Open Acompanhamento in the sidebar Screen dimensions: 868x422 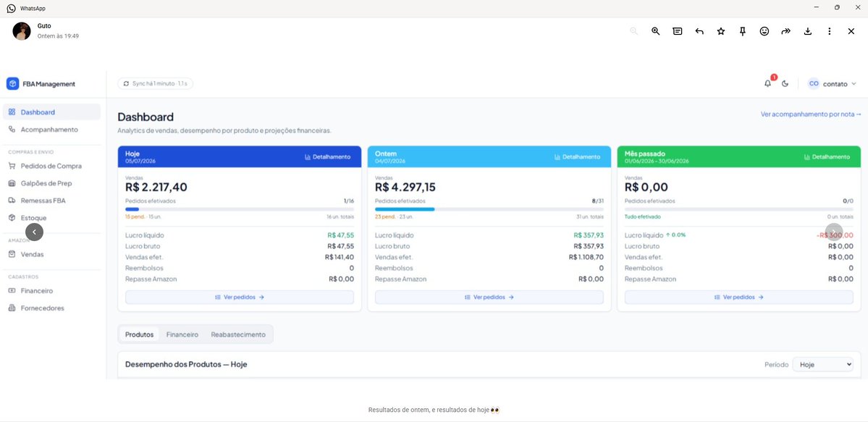click(51, 130)
